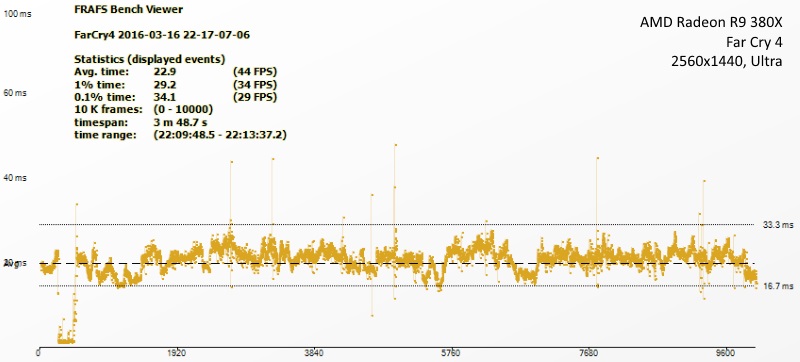
Task: Click the AMD Radeon R9 380X label
Action: [711, 23]
